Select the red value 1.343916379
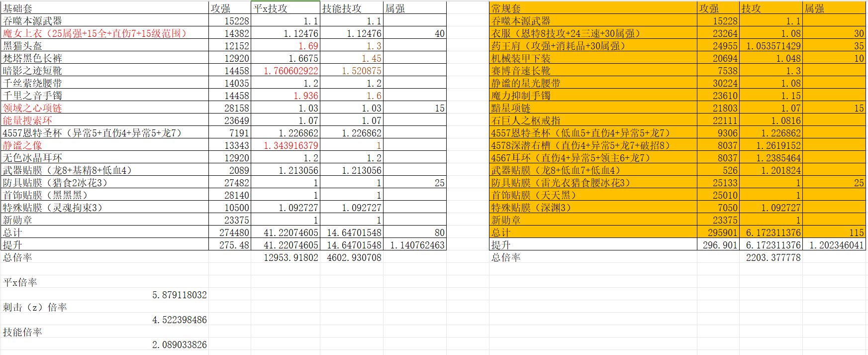The height and width of the screenshot is (355, 868). click(286, 145)
